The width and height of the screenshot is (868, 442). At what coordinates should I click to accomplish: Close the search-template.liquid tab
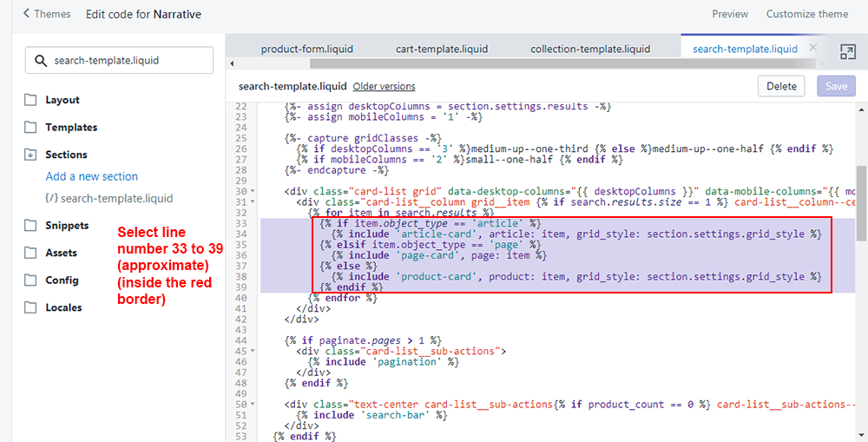click(812, 49)
